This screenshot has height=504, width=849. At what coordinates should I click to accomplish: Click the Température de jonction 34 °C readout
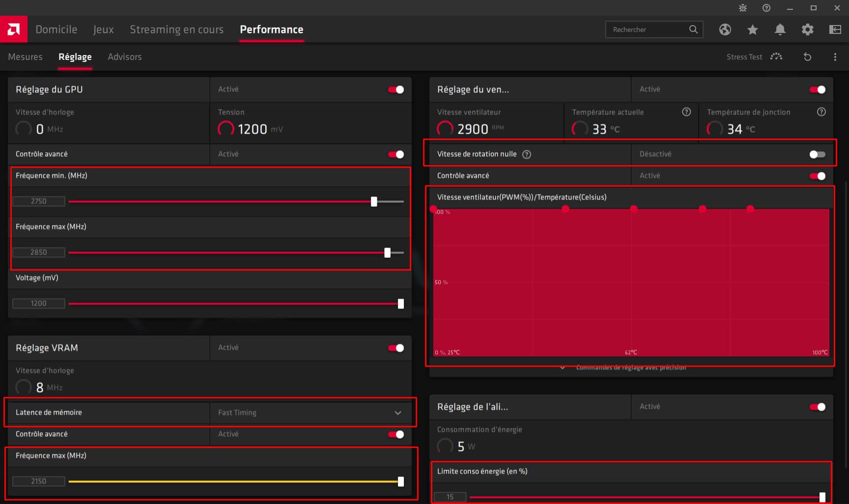(x=731, y=129)
